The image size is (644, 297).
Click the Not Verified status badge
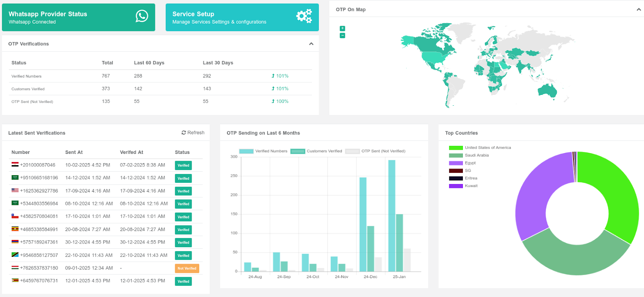click(x=187, y=268)
